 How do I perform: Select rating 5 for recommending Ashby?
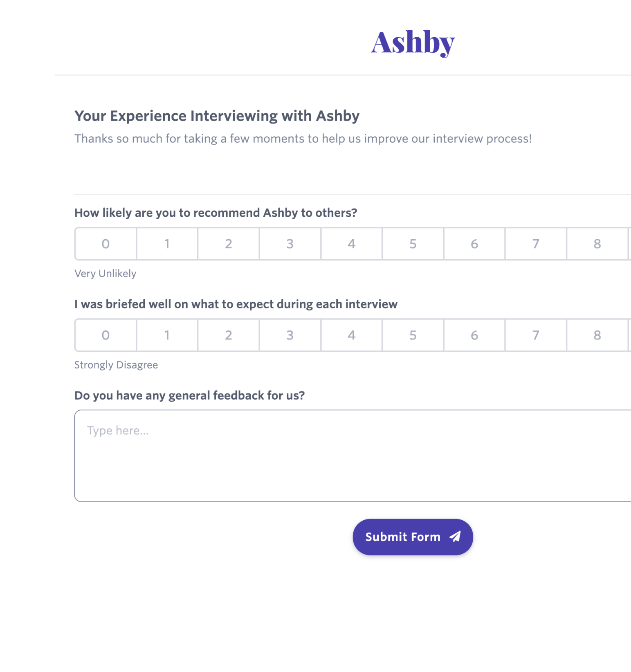[413, 243]
